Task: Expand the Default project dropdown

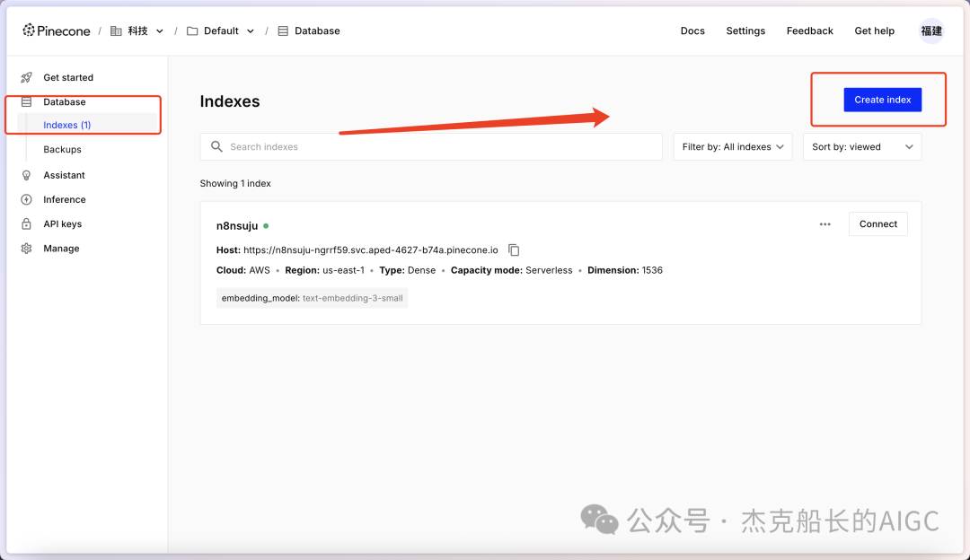Action: coord(250,31)
